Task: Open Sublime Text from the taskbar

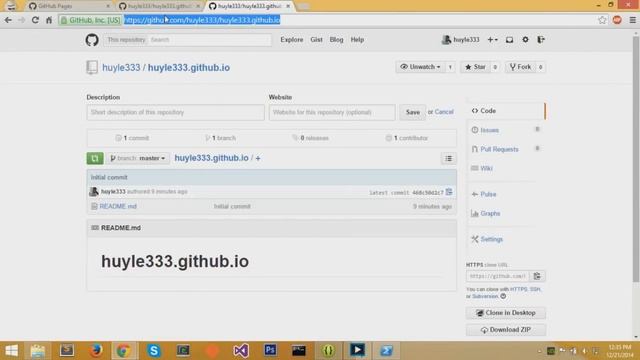Action: coord(67,350)
